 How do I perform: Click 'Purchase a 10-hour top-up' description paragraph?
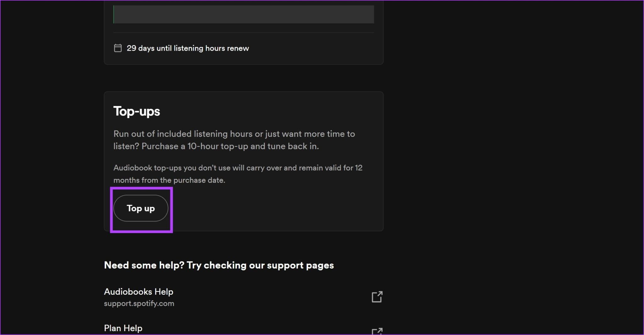[x=234, y=140]
